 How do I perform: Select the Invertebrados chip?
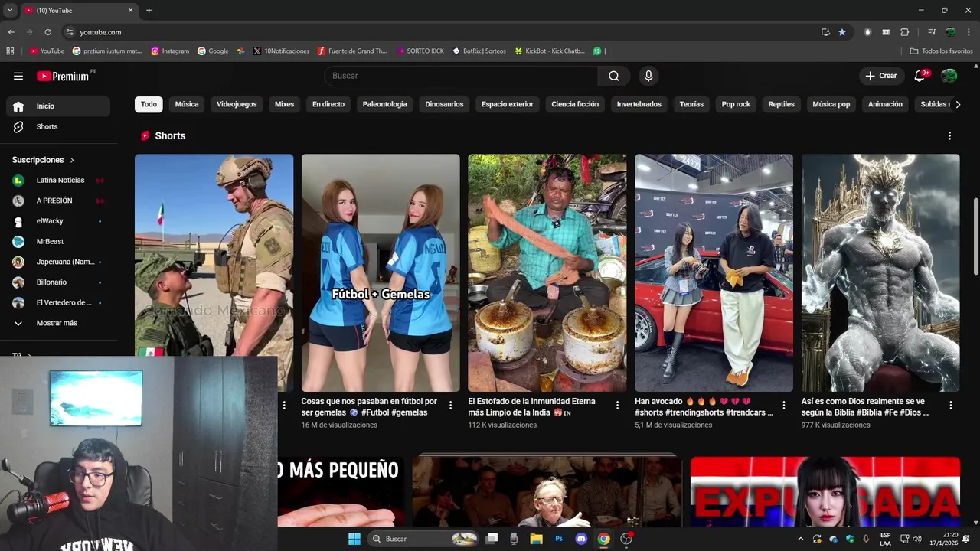(639, 104)
